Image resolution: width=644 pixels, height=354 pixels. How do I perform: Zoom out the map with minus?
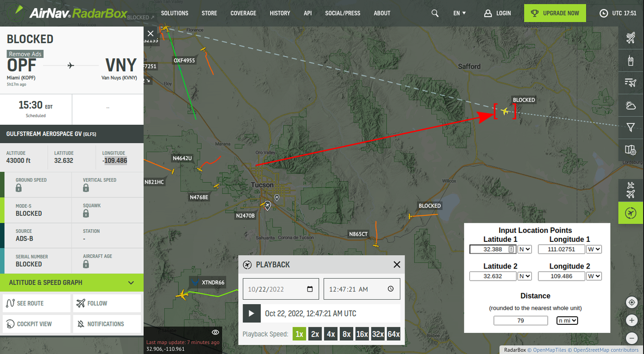[632, 338]
